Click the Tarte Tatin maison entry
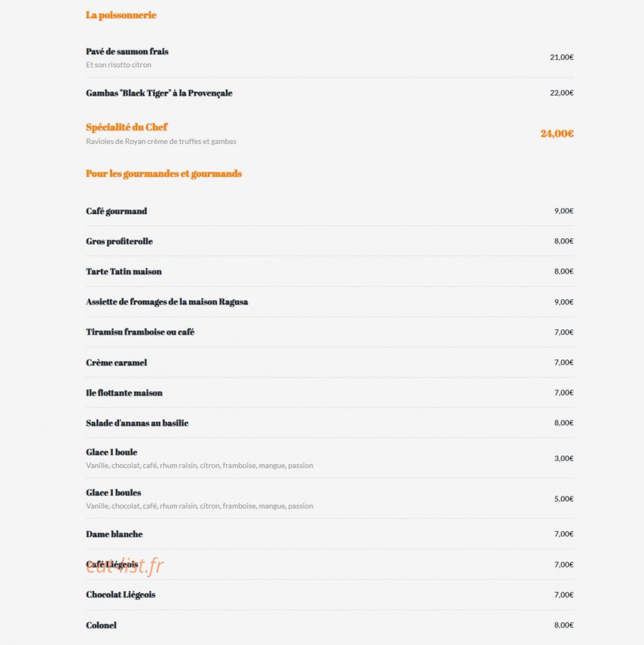This screenshot has height=645, width=644. [124, 271]
